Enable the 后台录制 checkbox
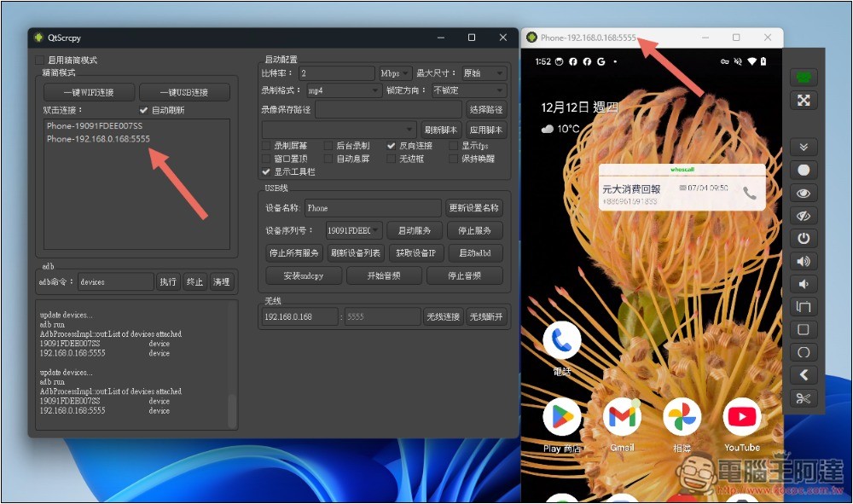853x504 pixels. pos(328,146)
